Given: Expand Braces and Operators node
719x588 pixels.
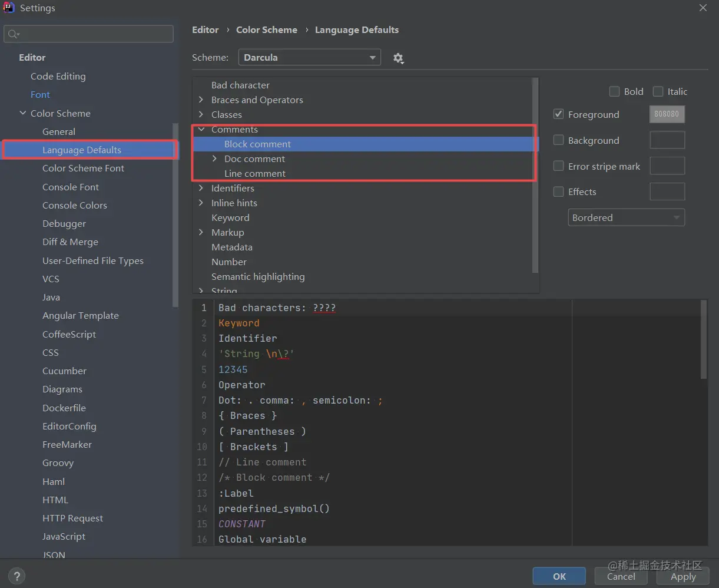Looking at the screenshot, I should (201, 100).
